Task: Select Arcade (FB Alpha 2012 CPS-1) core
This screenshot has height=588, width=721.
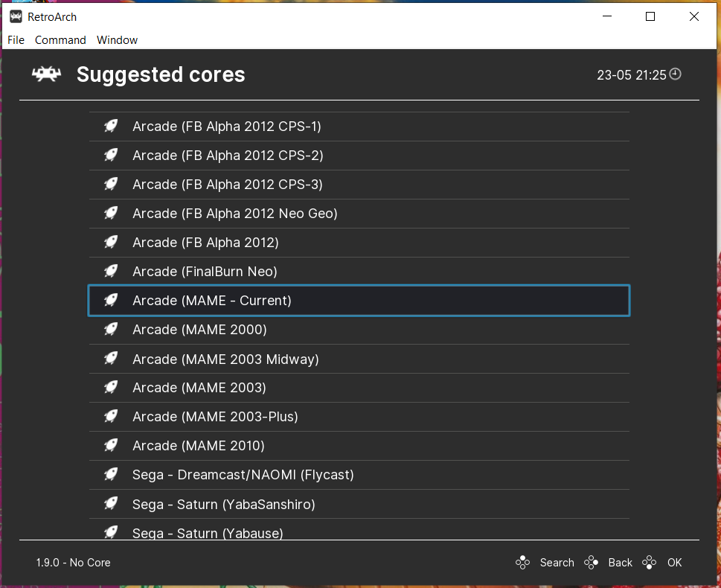Action: pos(359,127)
